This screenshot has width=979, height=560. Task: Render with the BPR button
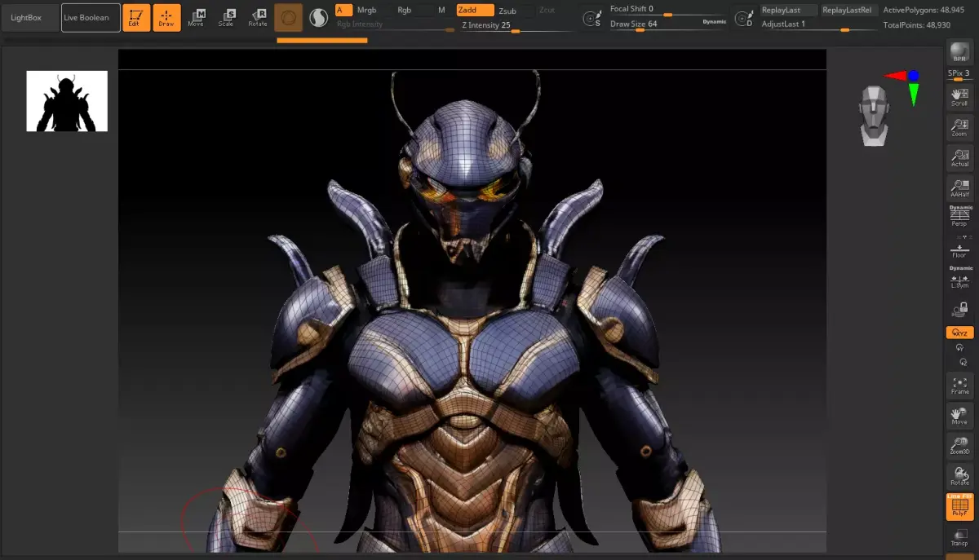click(959, 54)
